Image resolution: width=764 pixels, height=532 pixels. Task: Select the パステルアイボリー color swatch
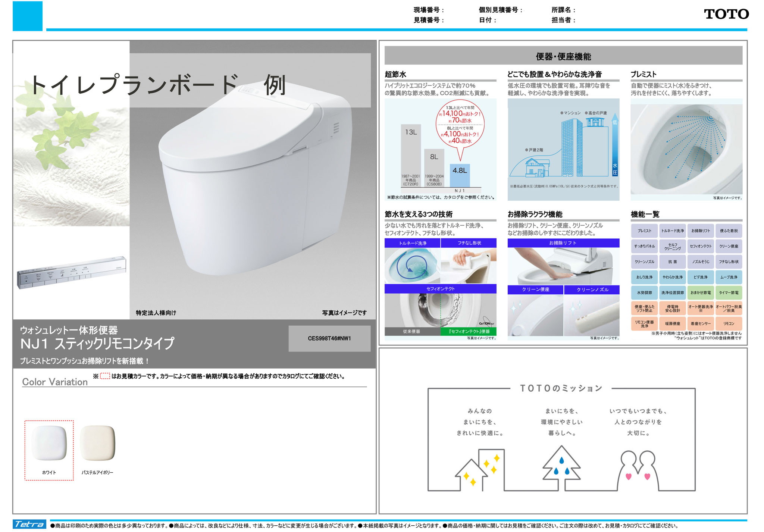pos(97,450)
